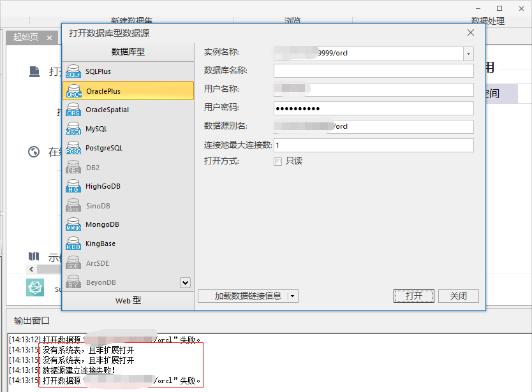Click the sample data map icon

point(34,256)
